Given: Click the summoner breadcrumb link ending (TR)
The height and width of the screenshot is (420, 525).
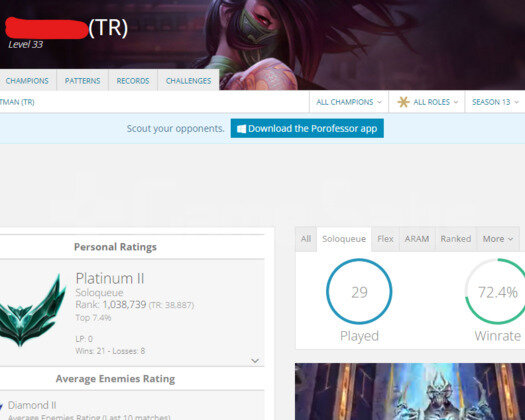Looking at the screenshot, I should tap(17, 102).
